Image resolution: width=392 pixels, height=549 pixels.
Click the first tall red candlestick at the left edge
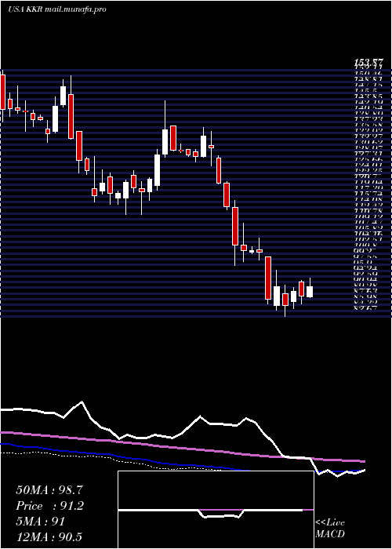click(3, 92)
